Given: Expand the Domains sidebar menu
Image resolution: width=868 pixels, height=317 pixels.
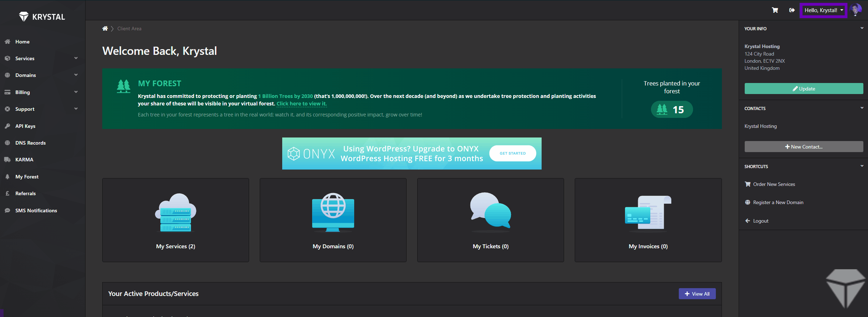Looking at the screenshot, I should pos(42,75).
